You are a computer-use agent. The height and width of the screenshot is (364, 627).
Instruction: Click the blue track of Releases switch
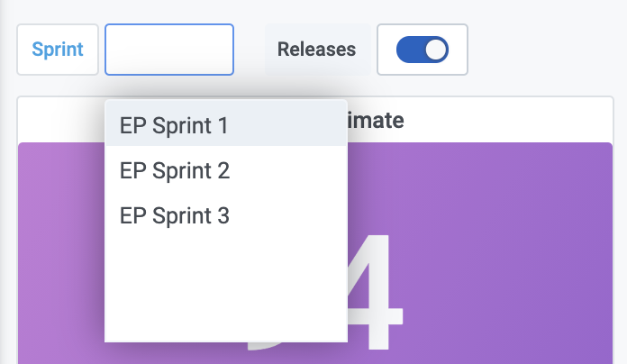[411, 50]
